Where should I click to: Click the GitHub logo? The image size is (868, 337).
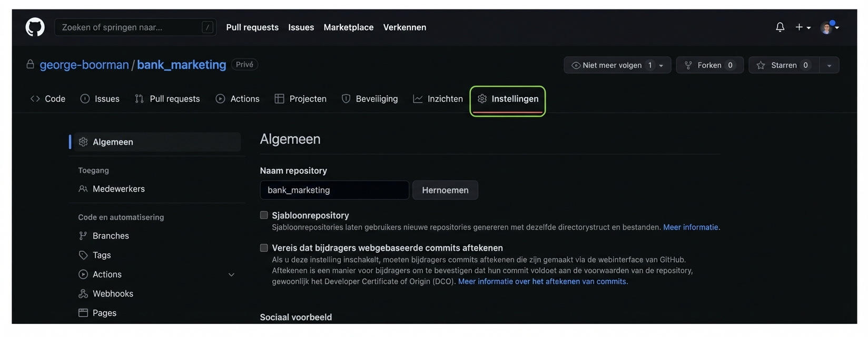click(35, 27)
